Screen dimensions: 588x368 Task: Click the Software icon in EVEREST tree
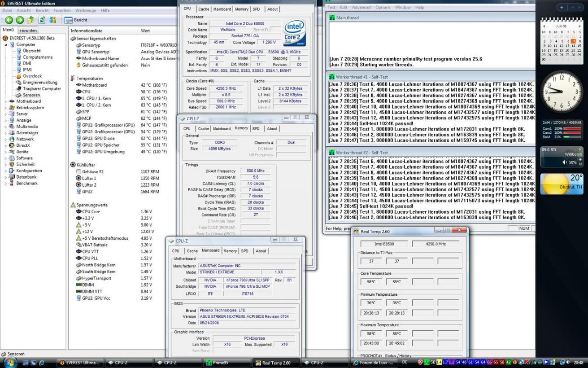pyautogui.click(x=12, y=158)
